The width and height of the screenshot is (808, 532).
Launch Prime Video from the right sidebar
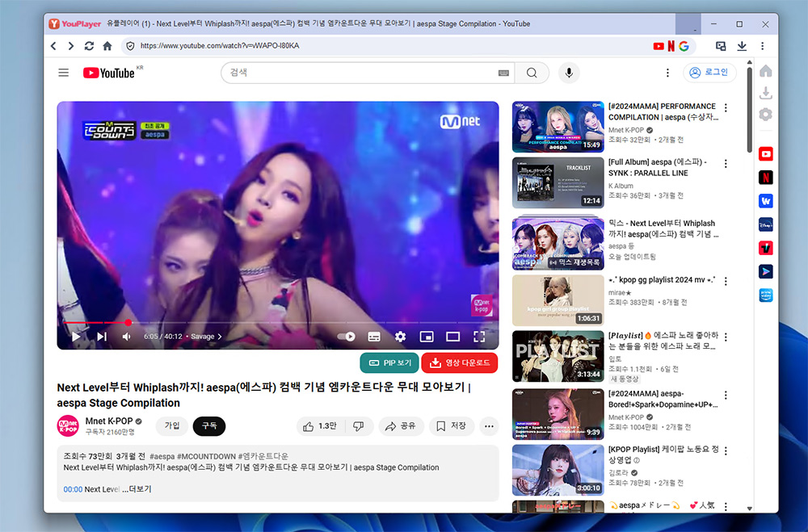766,295
